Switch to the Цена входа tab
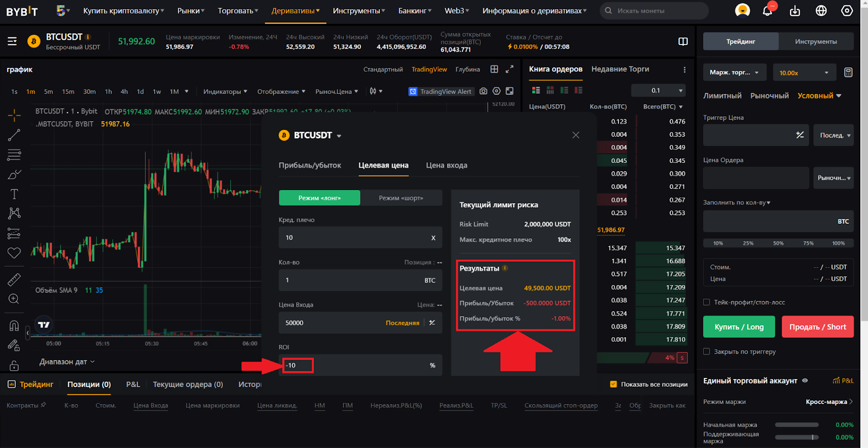Viewport: 868px width, 448px height. (446, 166)
